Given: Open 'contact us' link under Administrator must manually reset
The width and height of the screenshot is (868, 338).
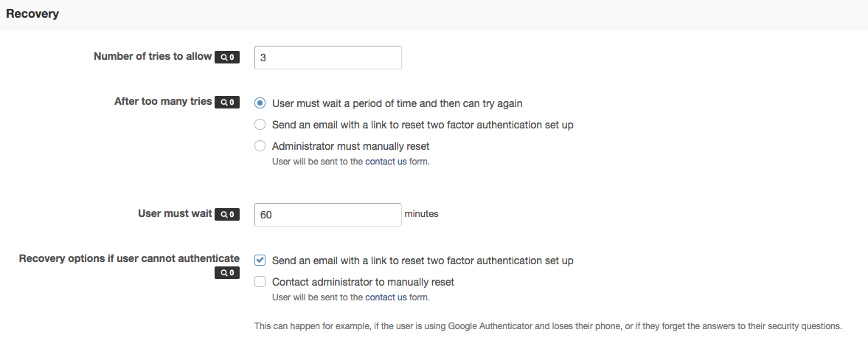Looking at the screenshot, I should [x=386, y=162].
